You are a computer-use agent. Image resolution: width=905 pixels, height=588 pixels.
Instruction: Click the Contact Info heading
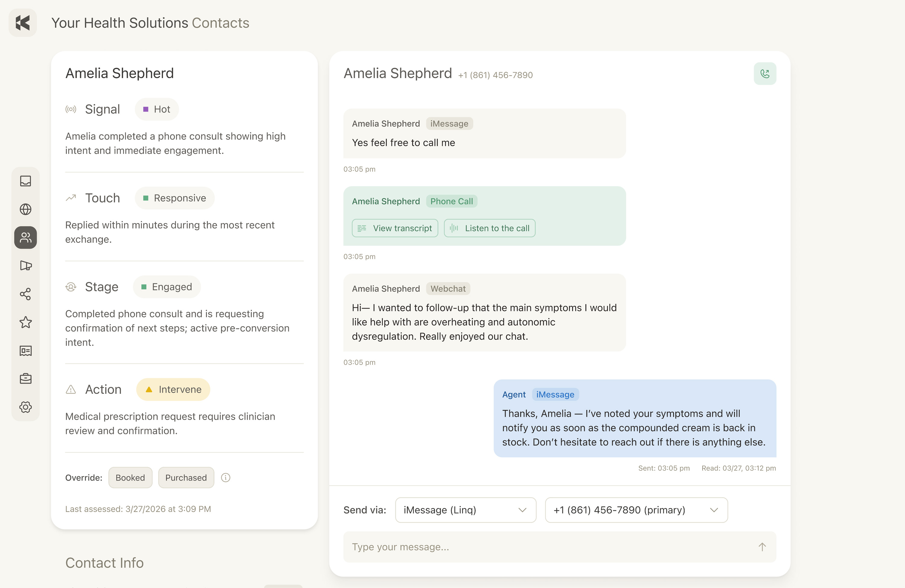tap(105, 563)
